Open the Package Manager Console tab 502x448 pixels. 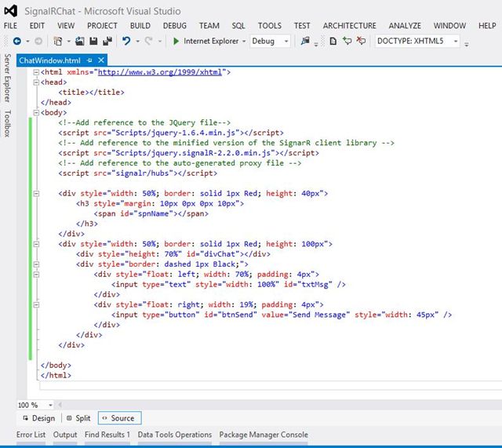(x=264, y=435)
